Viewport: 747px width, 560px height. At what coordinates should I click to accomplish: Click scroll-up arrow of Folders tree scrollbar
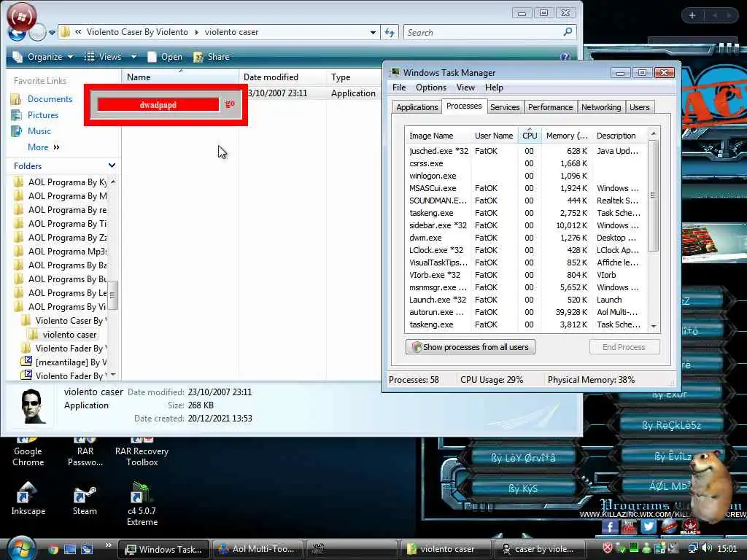pyautogui.click(x=113, y=182)
